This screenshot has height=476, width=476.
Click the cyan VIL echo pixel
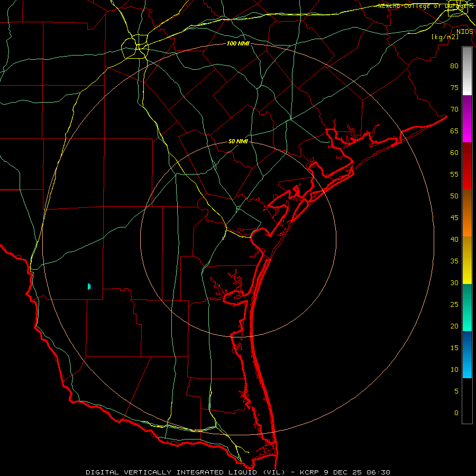[89, 287]
